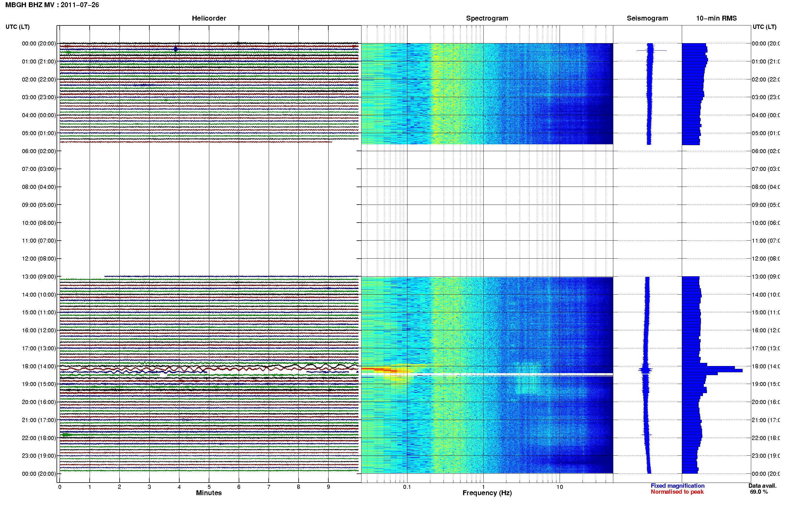Click the left 23:00 (19:00) time label
Image resolution: width=812 pixels, height=508 pixels.
pyautogui.click(x=39, y=456)
